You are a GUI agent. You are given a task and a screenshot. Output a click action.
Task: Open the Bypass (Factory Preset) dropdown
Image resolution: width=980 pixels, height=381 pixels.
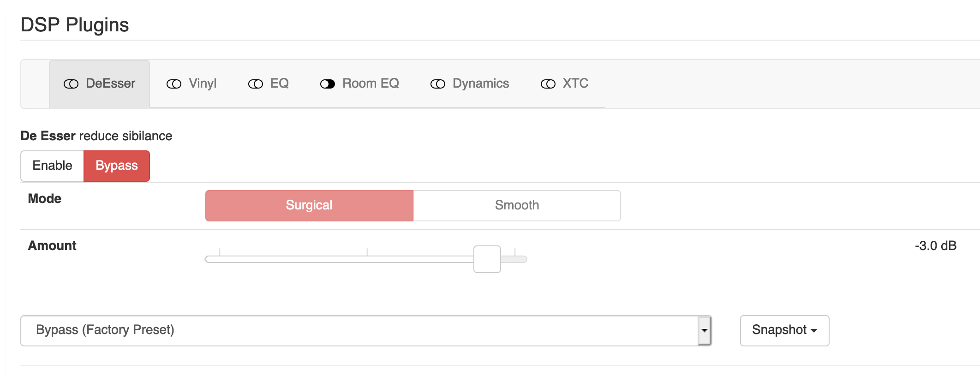366,330
